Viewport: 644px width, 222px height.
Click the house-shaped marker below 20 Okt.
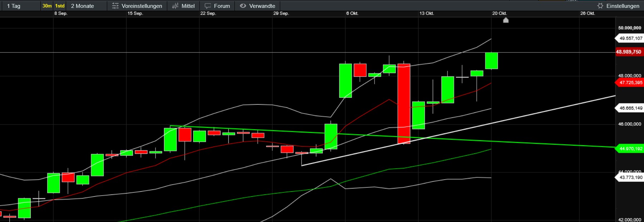tap(506, 20)
